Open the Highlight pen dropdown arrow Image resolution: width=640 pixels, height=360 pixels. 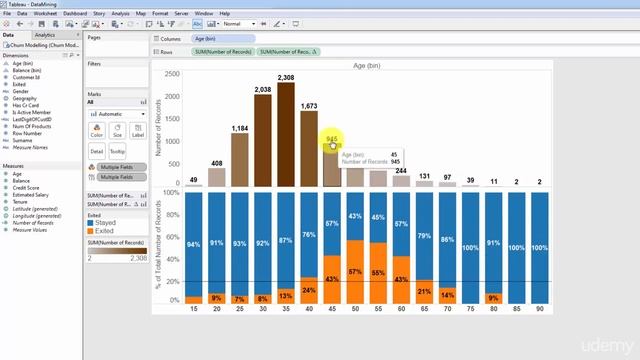click(284, 24)
